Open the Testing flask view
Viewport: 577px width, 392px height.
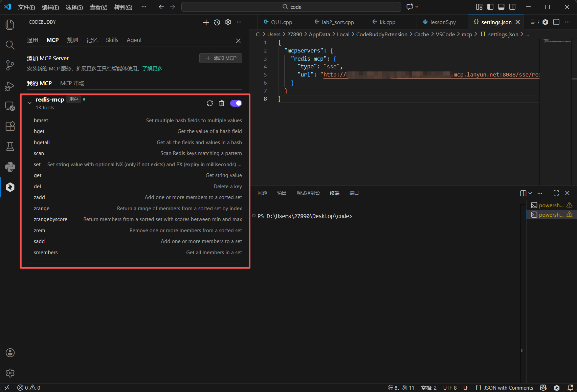click(10, 146)
